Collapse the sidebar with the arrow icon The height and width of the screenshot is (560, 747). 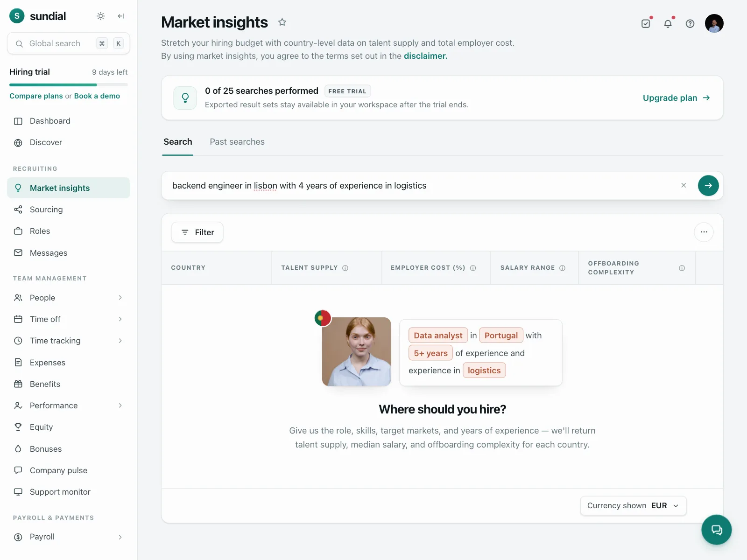tap(121, 16)
